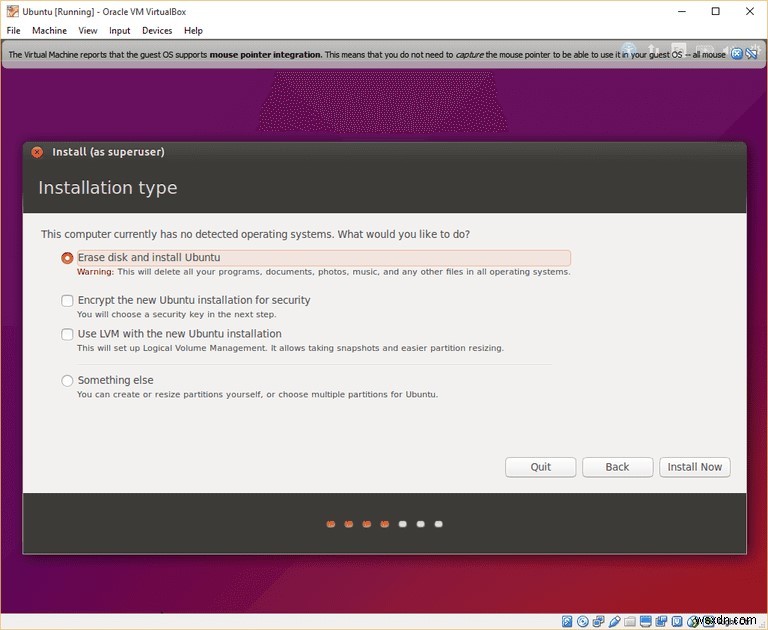Click the virtualization V status bar icon
Viewport: 768px width, 630px height.
[x=677, y=622]
